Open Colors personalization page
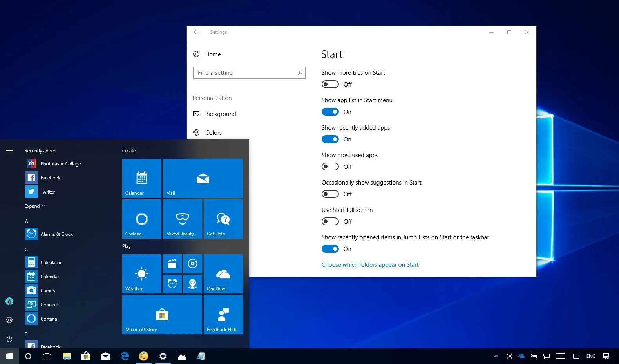The height and width of the screenshot is (364, 619). pyautogui.click(x=207, y=133)
